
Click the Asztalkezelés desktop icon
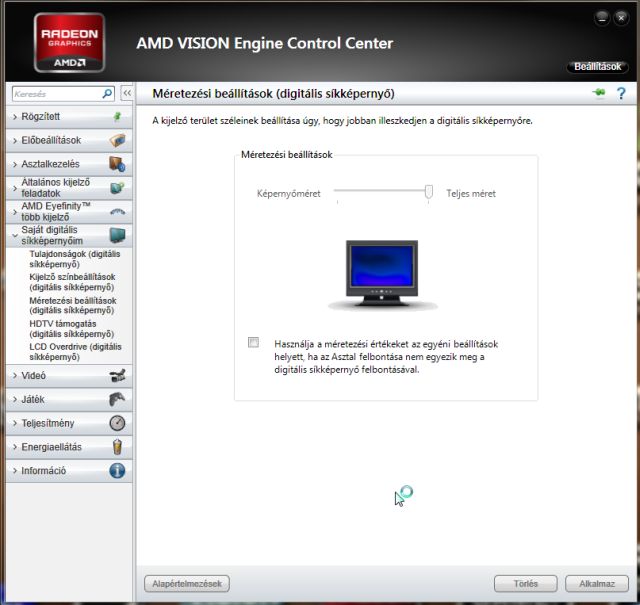click(x=117, y=164)
